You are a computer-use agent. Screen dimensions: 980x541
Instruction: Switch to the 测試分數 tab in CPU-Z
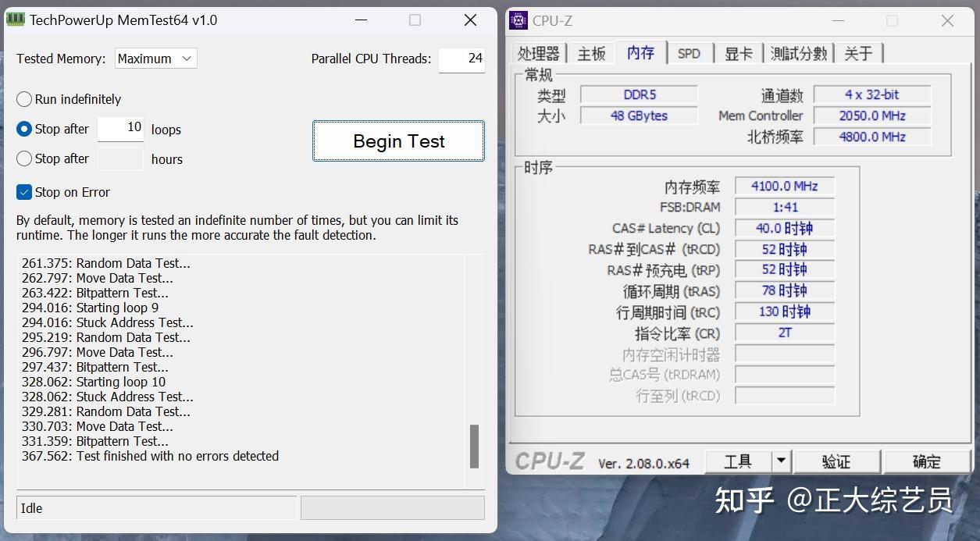[798, 53]
